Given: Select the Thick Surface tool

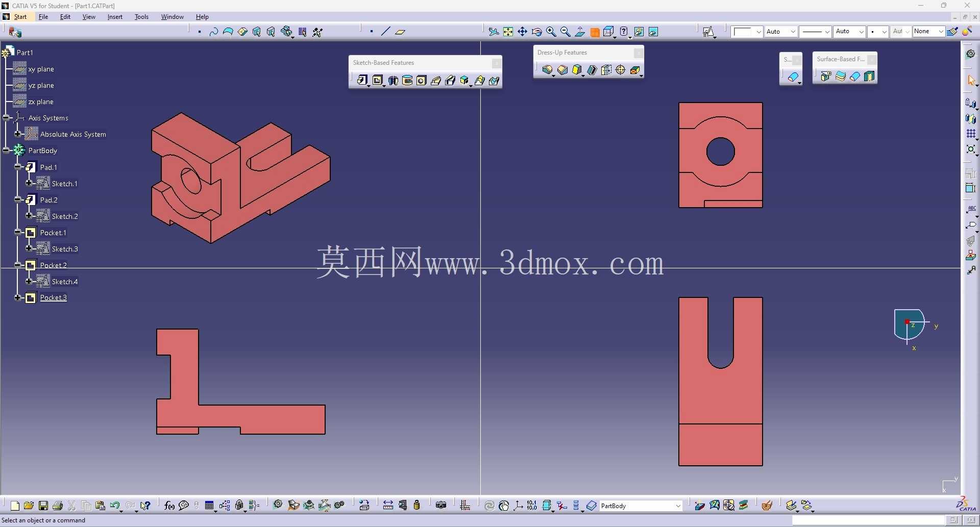Looking at the screenshot, I should 840,77.
